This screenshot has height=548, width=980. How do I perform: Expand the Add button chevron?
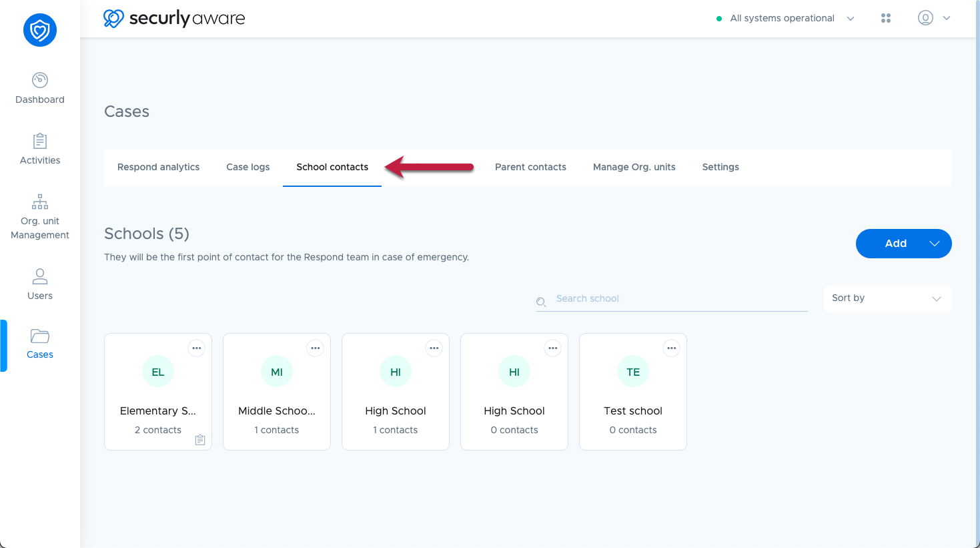[x=935, y=244]
